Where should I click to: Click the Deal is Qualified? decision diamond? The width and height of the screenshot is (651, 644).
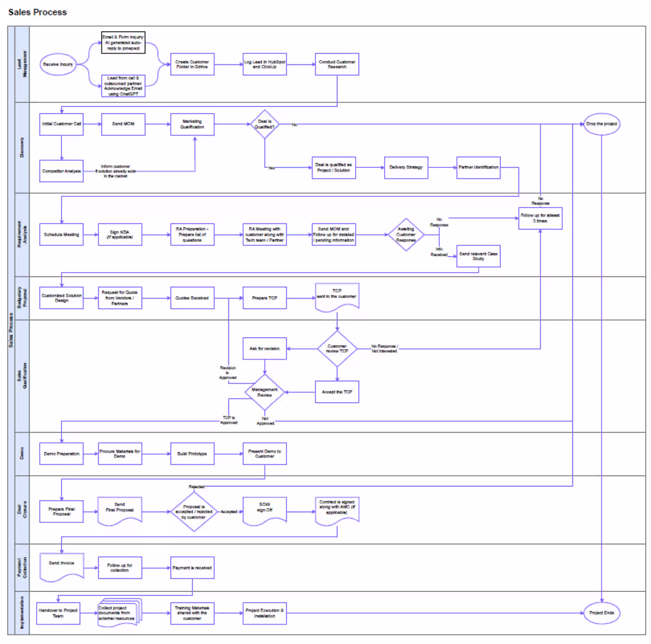click(265, 124)
